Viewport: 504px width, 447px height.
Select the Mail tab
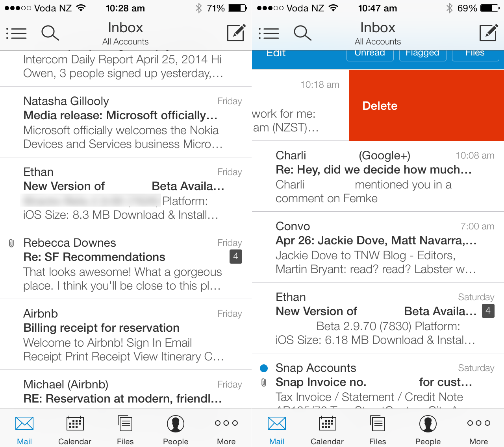pos(24,429)
